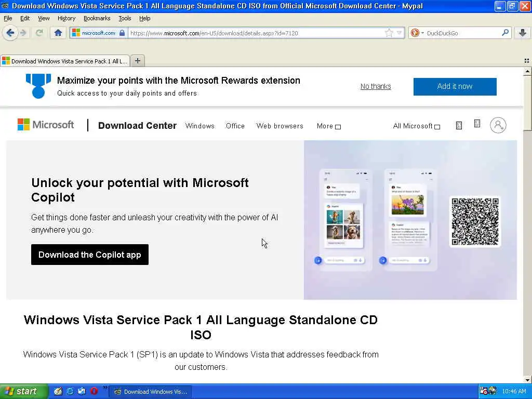
Task: Open the File menu
Action: tap(8, 18)
